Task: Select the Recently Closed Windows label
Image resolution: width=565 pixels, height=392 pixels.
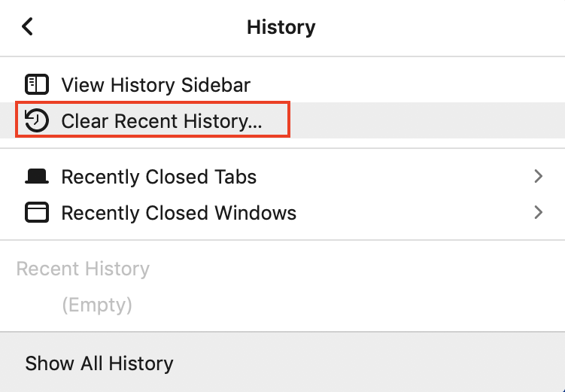Action: click(179, 213)
